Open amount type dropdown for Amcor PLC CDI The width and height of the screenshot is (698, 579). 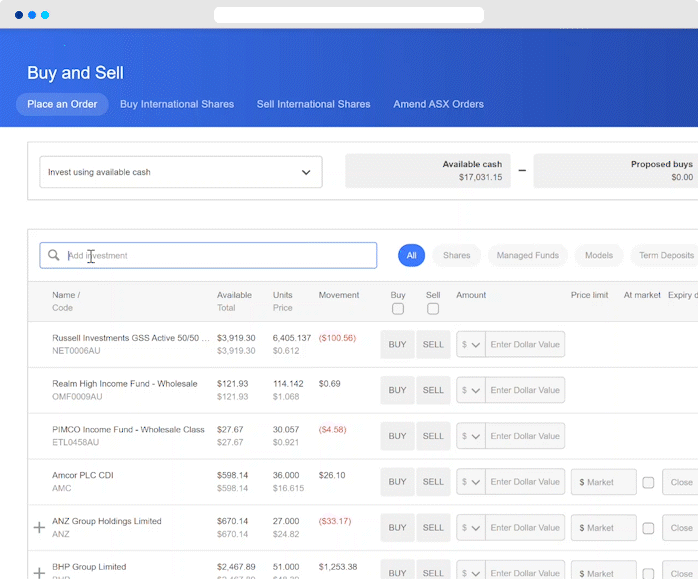tap(471, 482)
